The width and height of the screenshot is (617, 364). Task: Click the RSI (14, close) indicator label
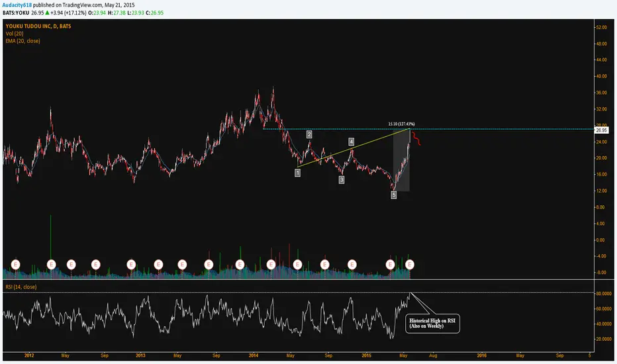pyautogui.click(x=21, y=287)
